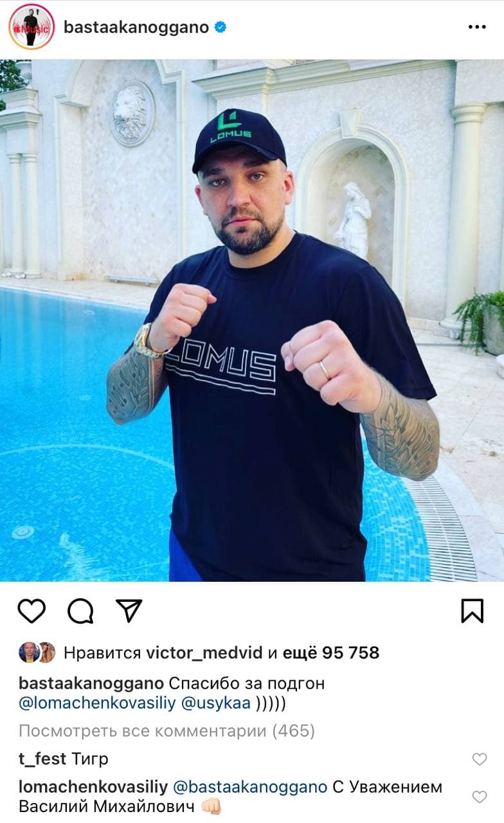The image size is (504, 823).
Task: Tap the post photo by the pool
Action: [x=252, y=320]
